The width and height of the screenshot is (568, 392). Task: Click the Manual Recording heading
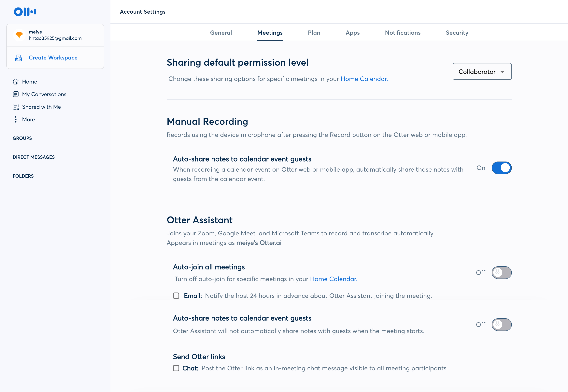pyautogui.click(x=207, y=122)
